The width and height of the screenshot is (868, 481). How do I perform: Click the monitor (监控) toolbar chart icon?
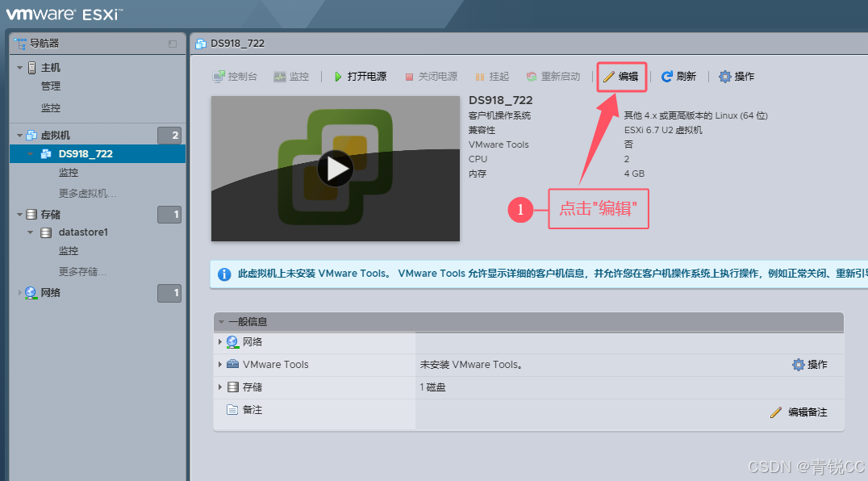(x=280, y=77)
